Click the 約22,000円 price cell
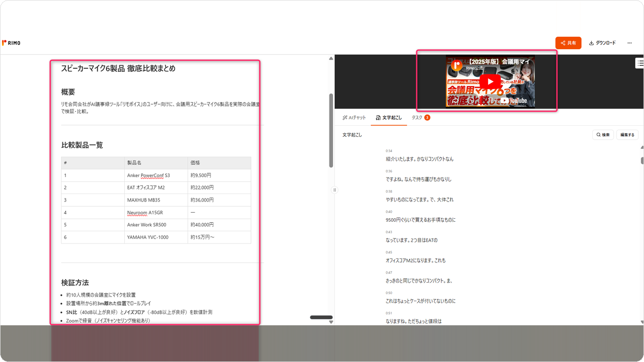 coord(219,188)
